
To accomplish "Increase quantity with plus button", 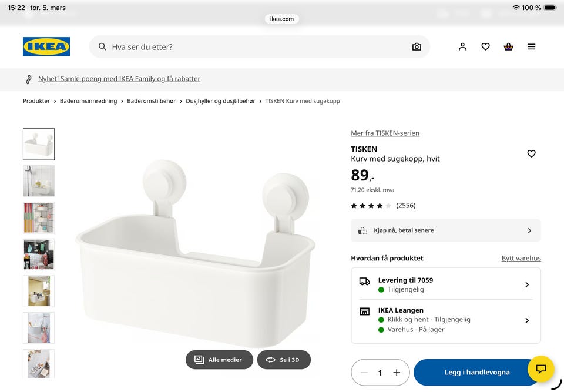I will click(397, 373).
